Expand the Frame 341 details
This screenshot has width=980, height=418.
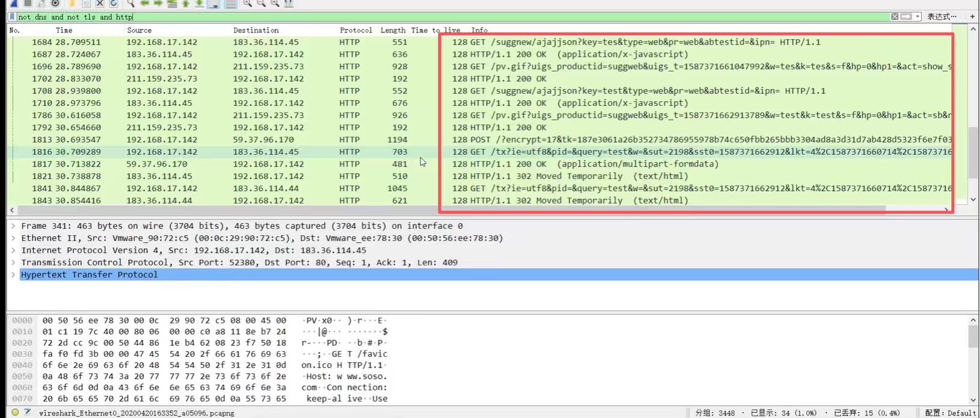click(x=13, y=226)
